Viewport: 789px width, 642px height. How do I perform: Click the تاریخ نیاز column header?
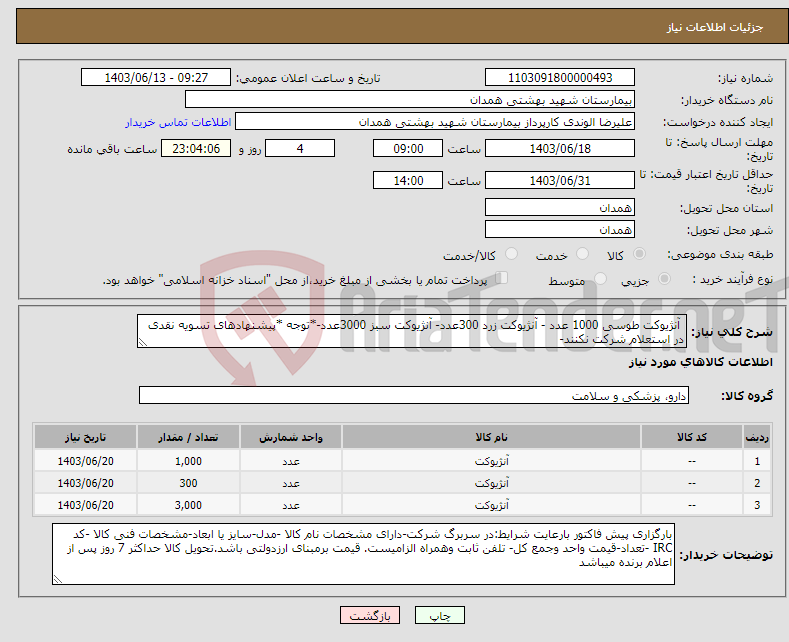pos(86,437)
